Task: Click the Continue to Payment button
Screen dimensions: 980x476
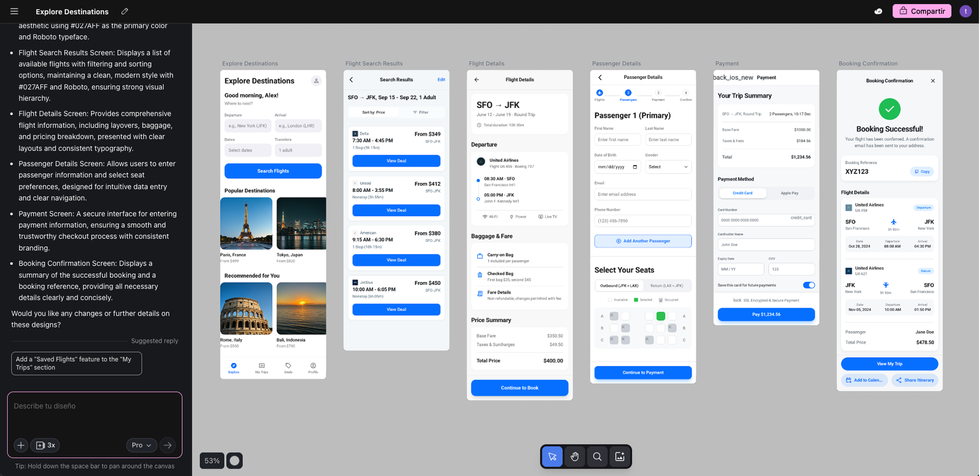Action: (643, 373)
